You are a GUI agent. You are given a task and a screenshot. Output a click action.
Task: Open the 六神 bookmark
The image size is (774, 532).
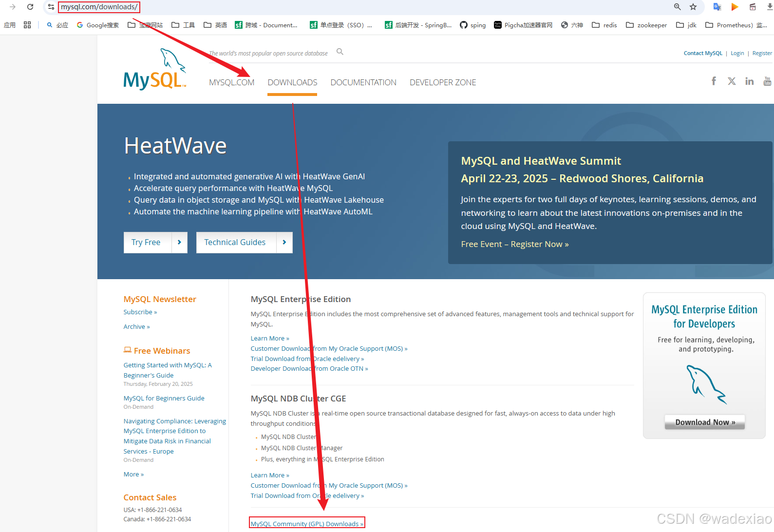click(x=572, y=25)
